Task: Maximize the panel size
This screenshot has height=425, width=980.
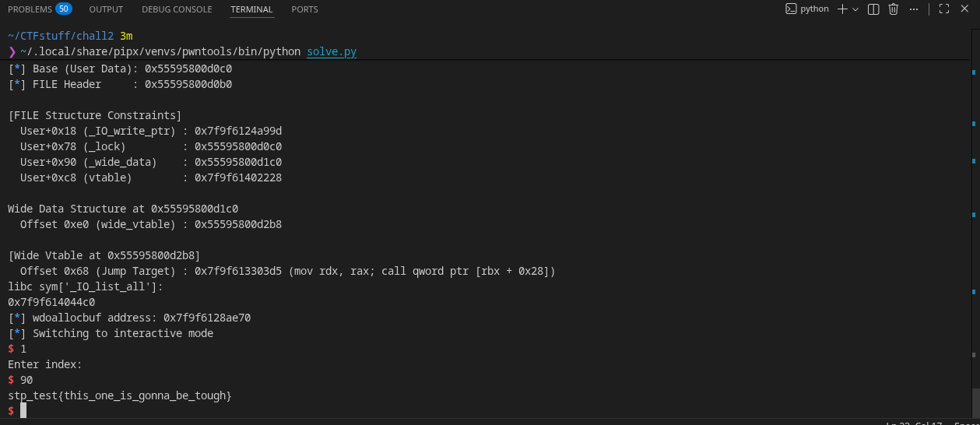Action: pos(943,9)
